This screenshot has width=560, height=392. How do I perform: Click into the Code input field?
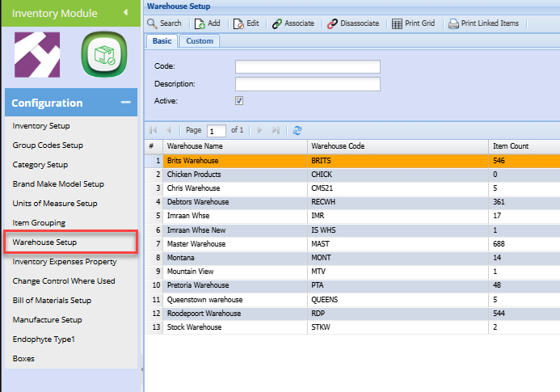pos(307,66)
